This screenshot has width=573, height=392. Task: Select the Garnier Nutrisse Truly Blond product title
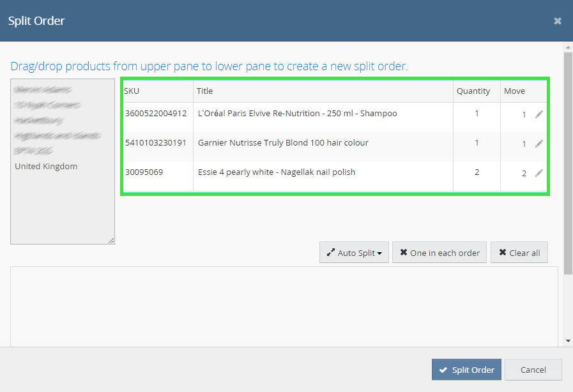coord(283,143)
